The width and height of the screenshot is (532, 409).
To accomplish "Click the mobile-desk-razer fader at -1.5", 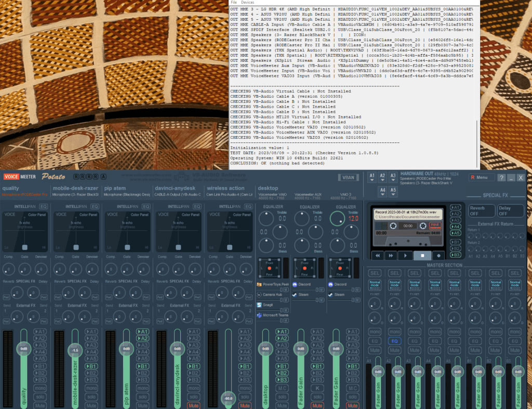I will 75,350.
